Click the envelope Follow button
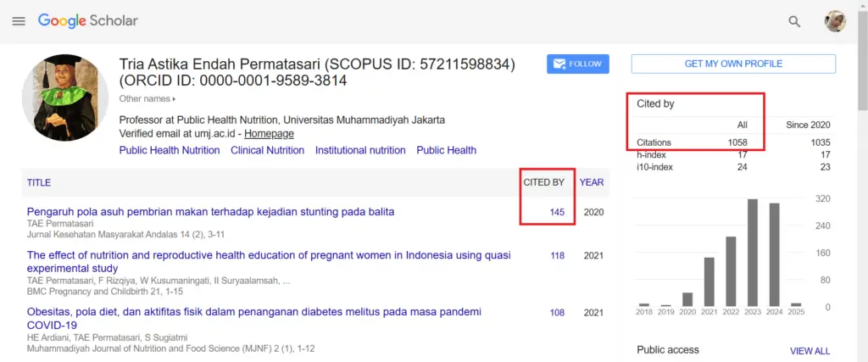Screen dimensions: 868x362 577,64
